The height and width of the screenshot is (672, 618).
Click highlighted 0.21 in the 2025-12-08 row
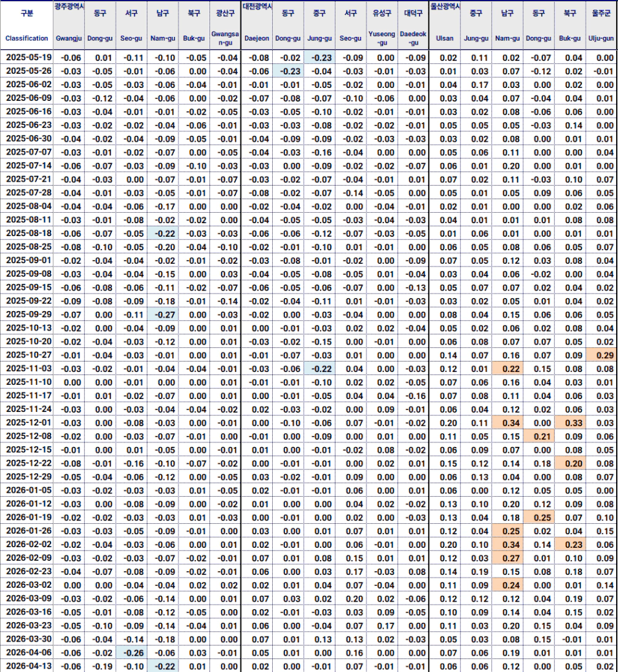[538, 437]
